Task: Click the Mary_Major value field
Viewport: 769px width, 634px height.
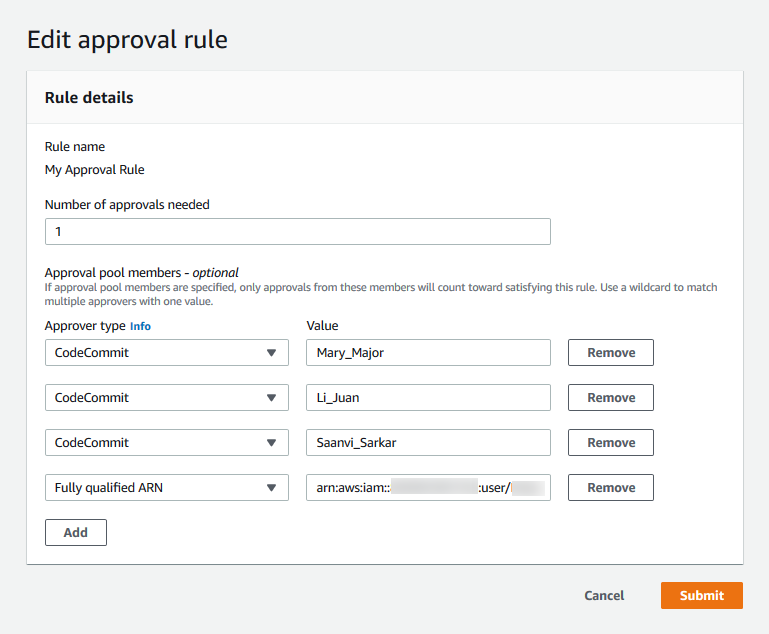Action: tap(427, 353)
